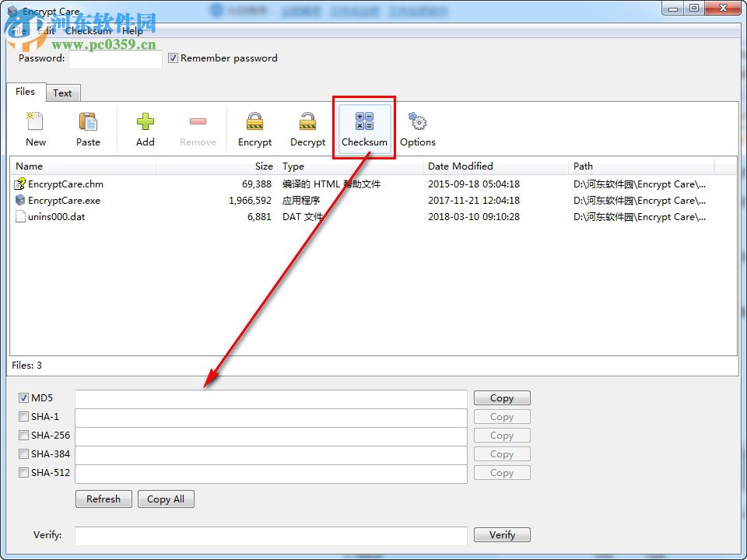
Task: Enable the SHA-256 checksum checkbox
Action: click(x=23, y=435)
